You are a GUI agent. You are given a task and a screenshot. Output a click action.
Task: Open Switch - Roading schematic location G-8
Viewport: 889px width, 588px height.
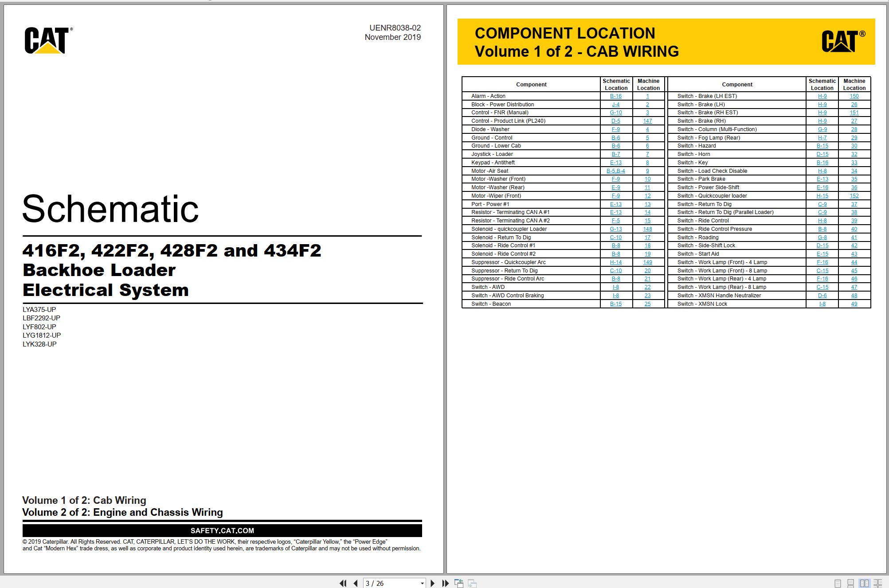click(x=822, y=238)
